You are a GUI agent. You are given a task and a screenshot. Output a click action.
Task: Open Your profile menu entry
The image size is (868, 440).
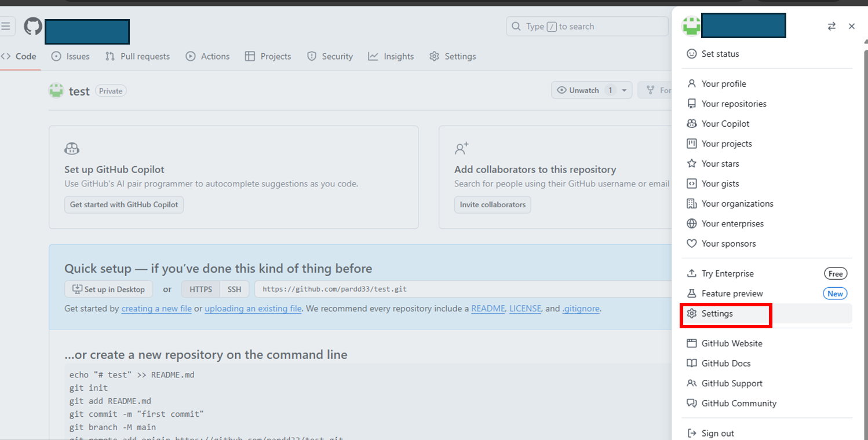coord(767,84)
